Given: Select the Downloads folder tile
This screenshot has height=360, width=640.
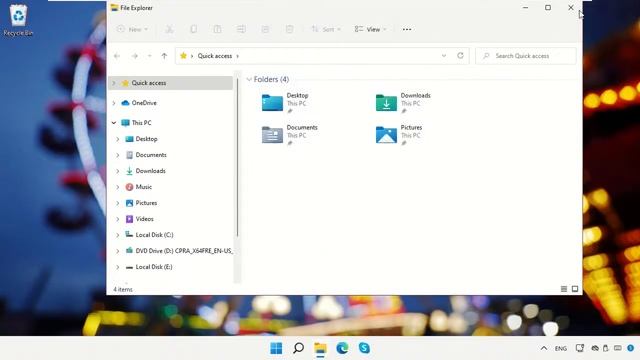Looking at the screenshot, I should [x=403, y=103].
